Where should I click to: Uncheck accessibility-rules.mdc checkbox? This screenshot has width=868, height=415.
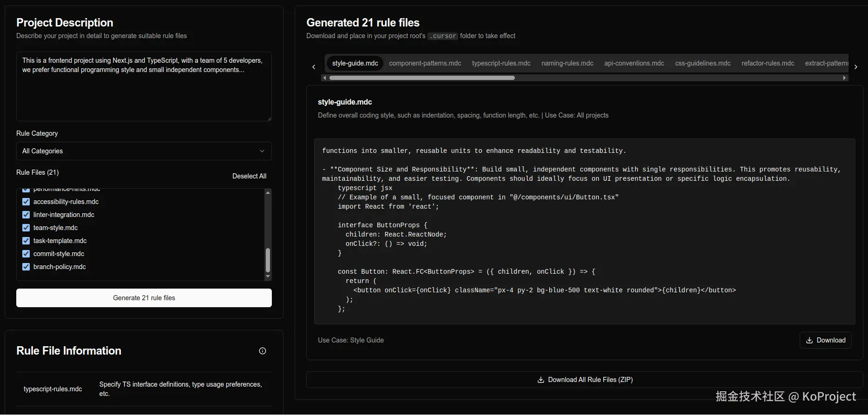(x=26, y=202)
